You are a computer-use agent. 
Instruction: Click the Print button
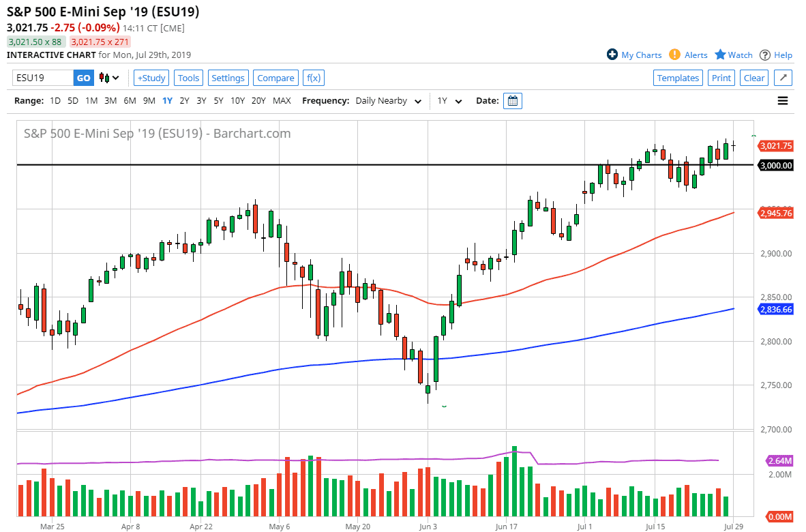pyautogui.click(x=721, y=78)
